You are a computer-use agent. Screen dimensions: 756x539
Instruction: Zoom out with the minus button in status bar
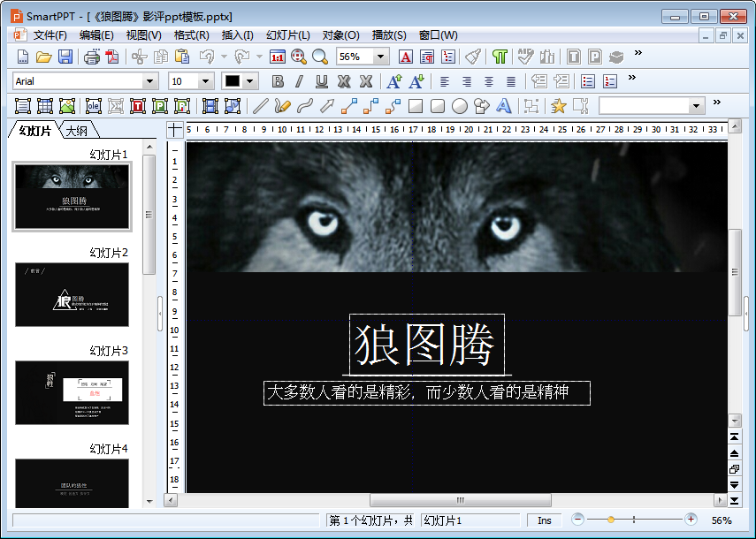pyautogui.click(x=577, y=520)
